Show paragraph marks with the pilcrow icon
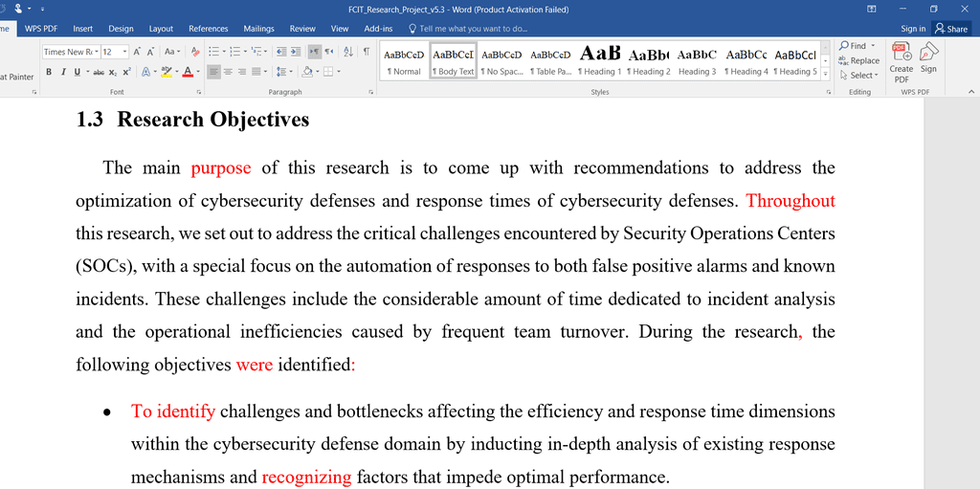Screen dimensions: 980x489 [x=367, y=52]
